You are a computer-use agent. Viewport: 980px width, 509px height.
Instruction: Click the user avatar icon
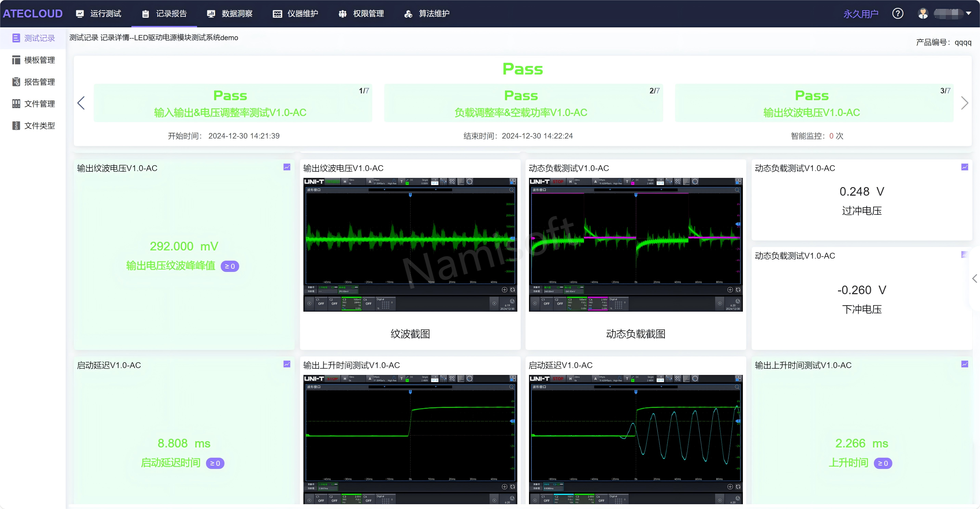tap(923, 14)
